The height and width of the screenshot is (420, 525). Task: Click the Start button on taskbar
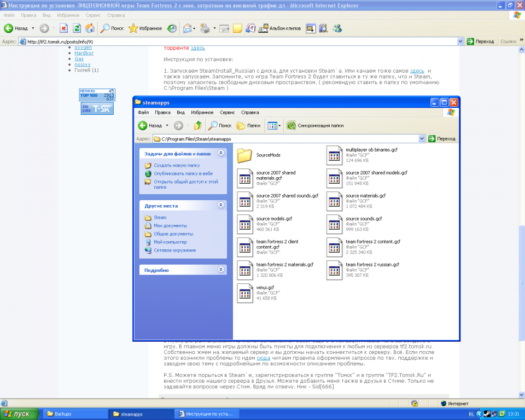click(19, 414)
